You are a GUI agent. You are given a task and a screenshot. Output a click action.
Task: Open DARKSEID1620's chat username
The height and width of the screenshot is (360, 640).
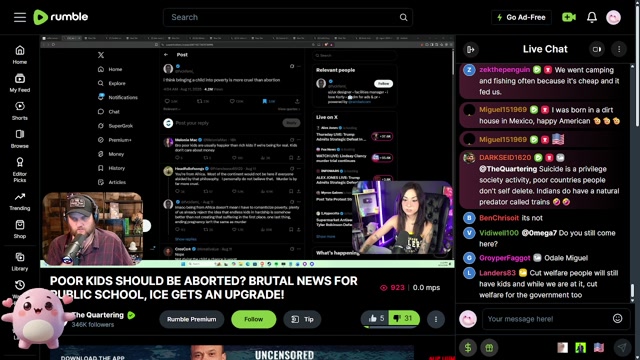tap(505, 158)
